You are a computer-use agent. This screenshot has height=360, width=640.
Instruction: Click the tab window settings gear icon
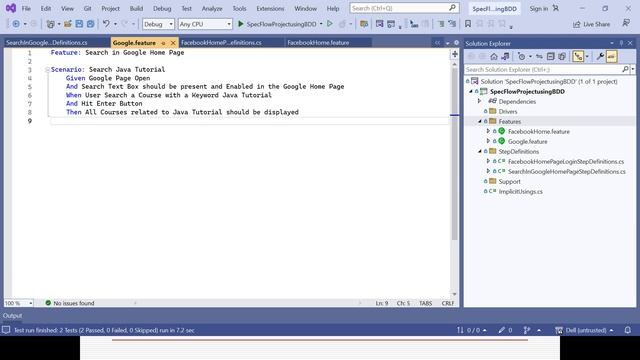456,42
